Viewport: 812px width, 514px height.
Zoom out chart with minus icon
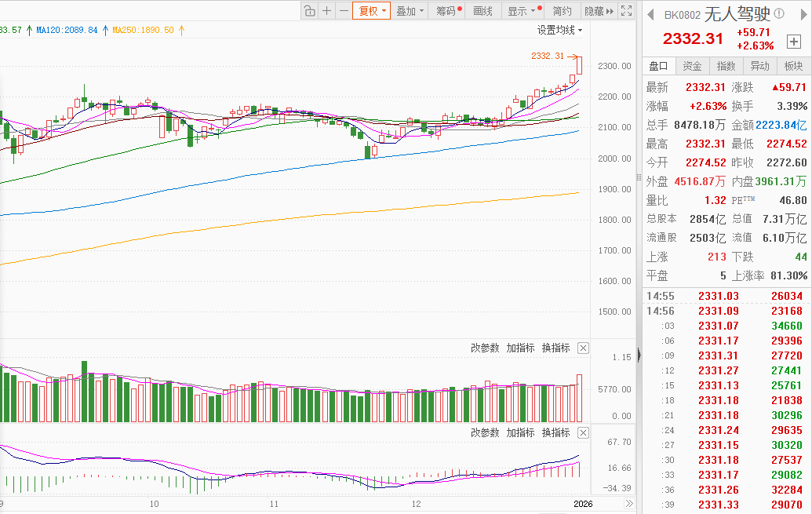coord(343,11)
